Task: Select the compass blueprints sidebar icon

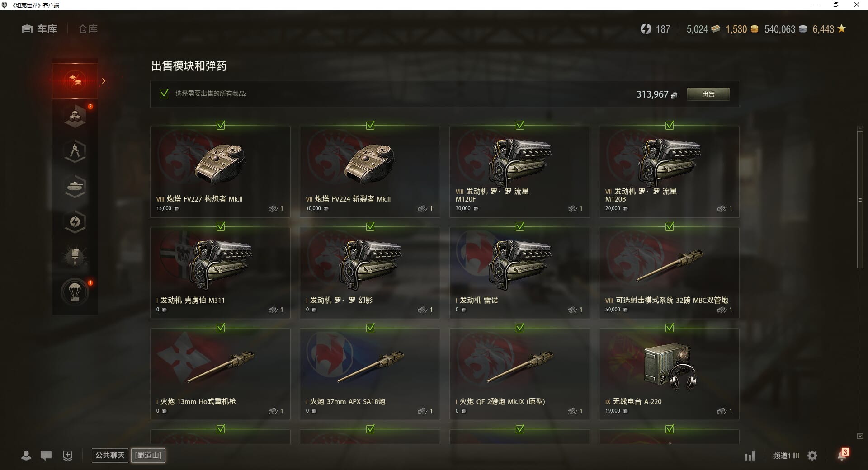Action: pyautogui.click(x=75, y=151)
